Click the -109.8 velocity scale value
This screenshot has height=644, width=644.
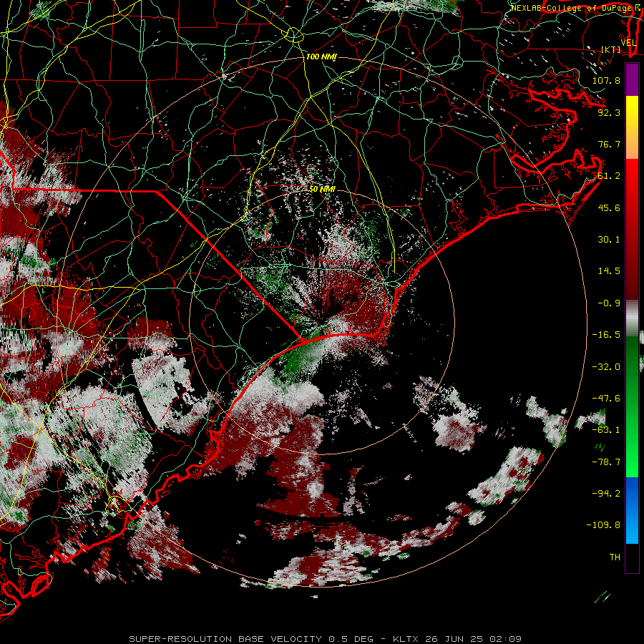click(603, 525)
